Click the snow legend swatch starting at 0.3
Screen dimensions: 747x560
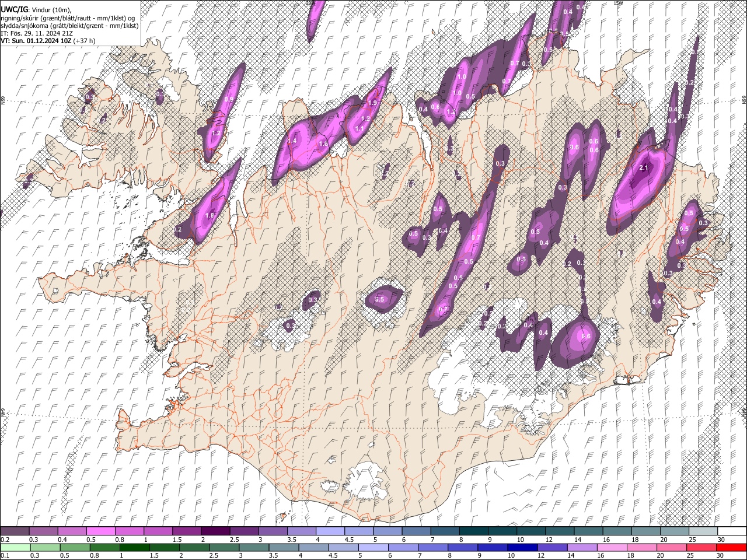click(x=44, y=531)
